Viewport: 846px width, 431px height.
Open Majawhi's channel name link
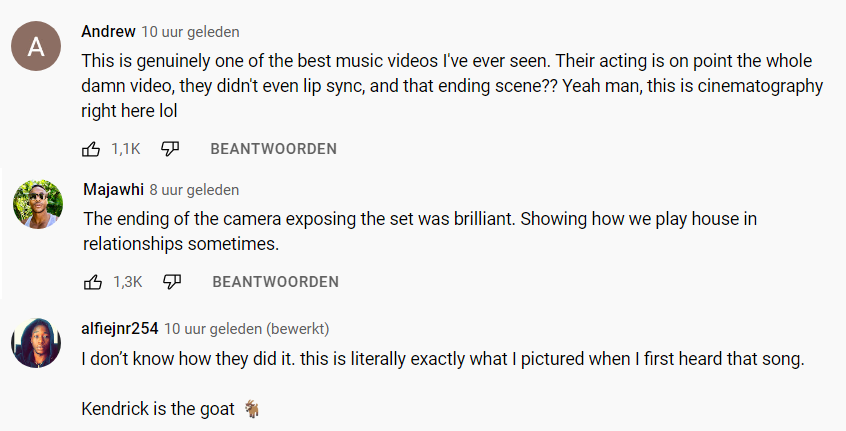113,190
